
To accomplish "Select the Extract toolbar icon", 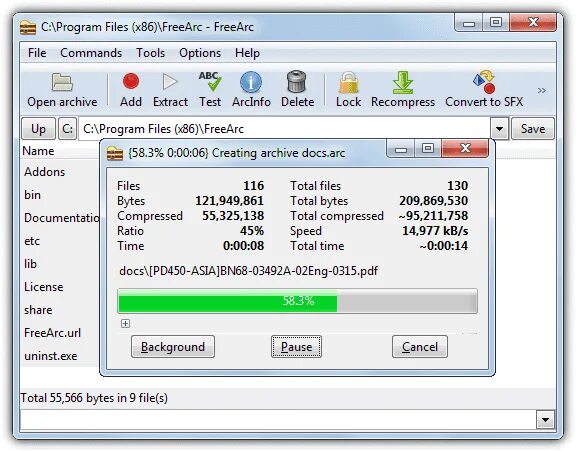I will (170, 82).
